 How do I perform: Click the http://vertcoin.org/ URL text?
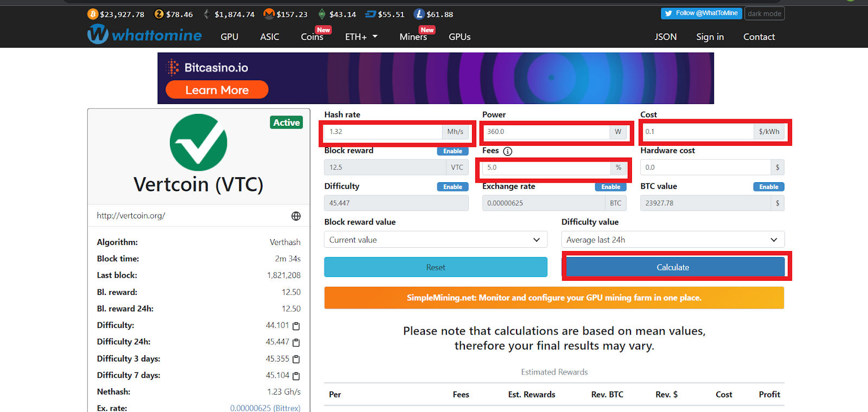(131, 216)
